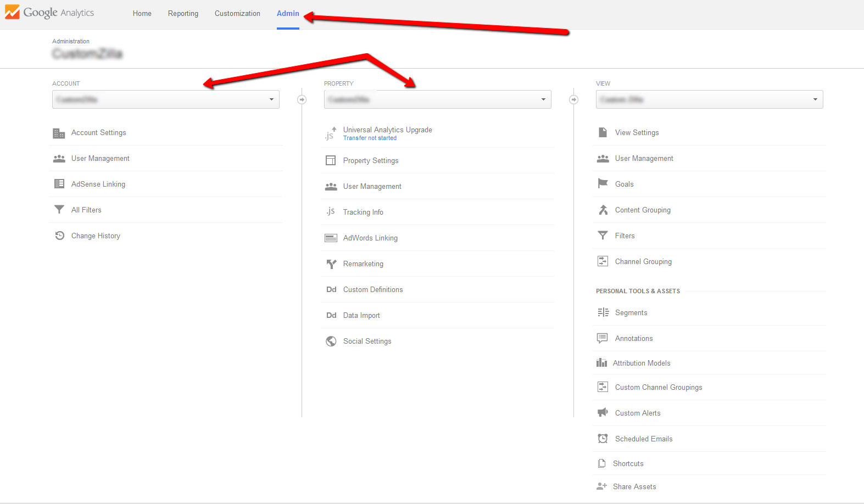Open All Filters in the Account column
Screen dimensions: 864x504
pyautogui.click(x=86, y=210)
